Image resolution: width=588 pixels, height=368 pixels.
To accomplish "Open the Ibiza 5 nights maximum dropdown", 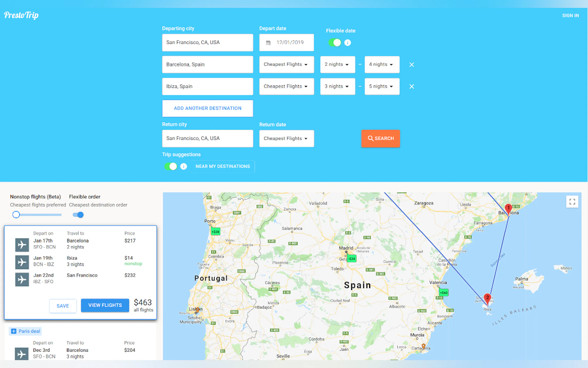I will pyautogui.click(x=382, y=86).
